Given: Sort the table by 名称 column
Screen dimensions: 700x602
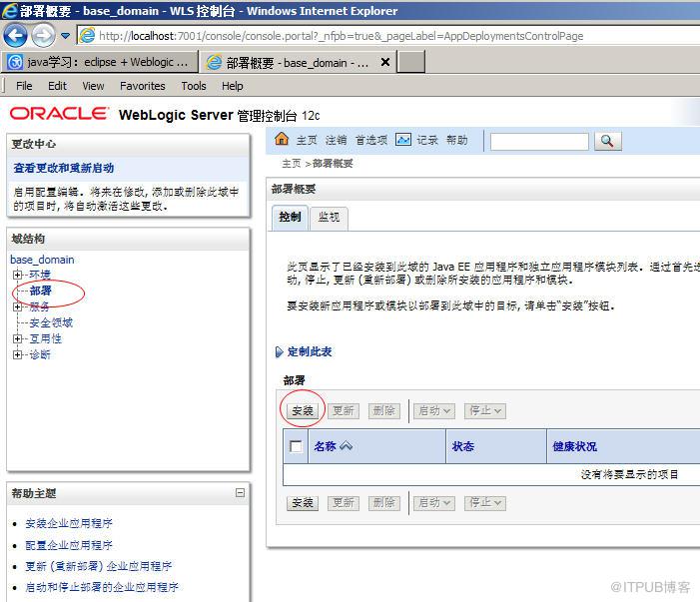Looking at the screenshot, I should click(325, 446).
